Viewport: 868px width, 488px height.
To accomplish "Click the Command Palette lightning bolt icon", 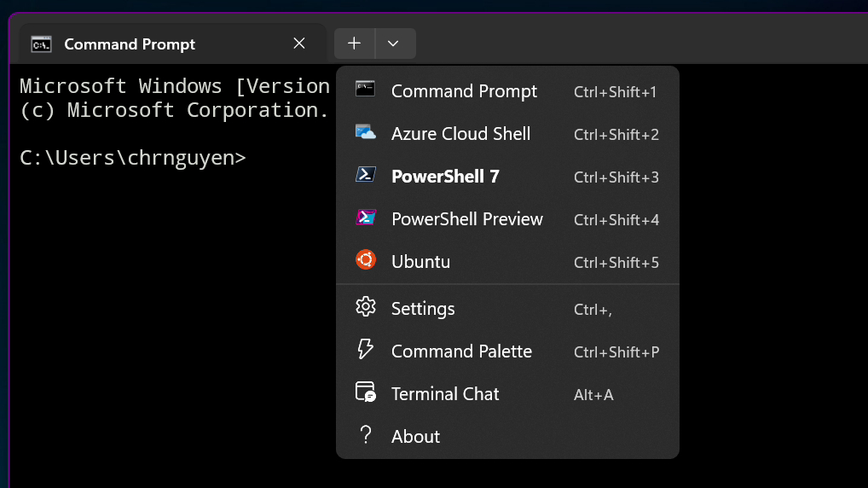I will click(365, 350).
